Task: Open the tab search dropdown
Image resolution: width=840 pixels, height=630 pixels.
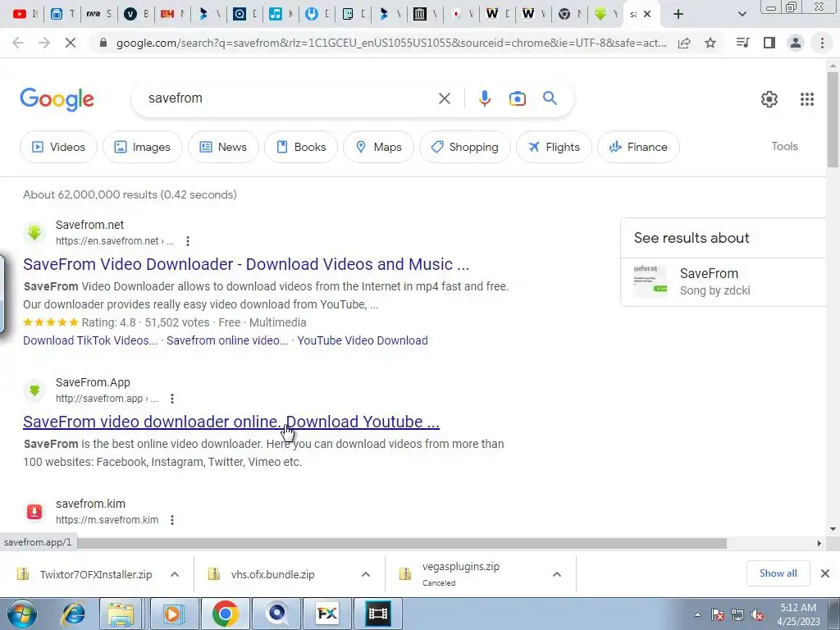Action: [742, 14]
